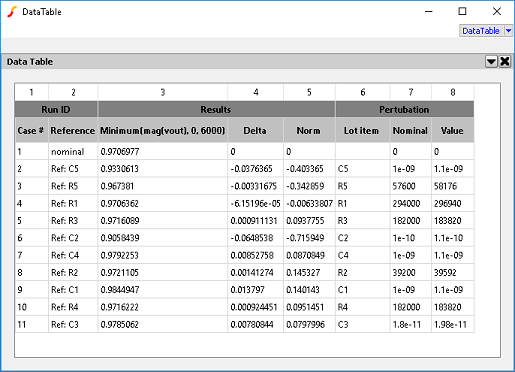Click case number 11 cell
This screenshot has height=372, width=515.
pyautogui.click(x=31, y=324)
